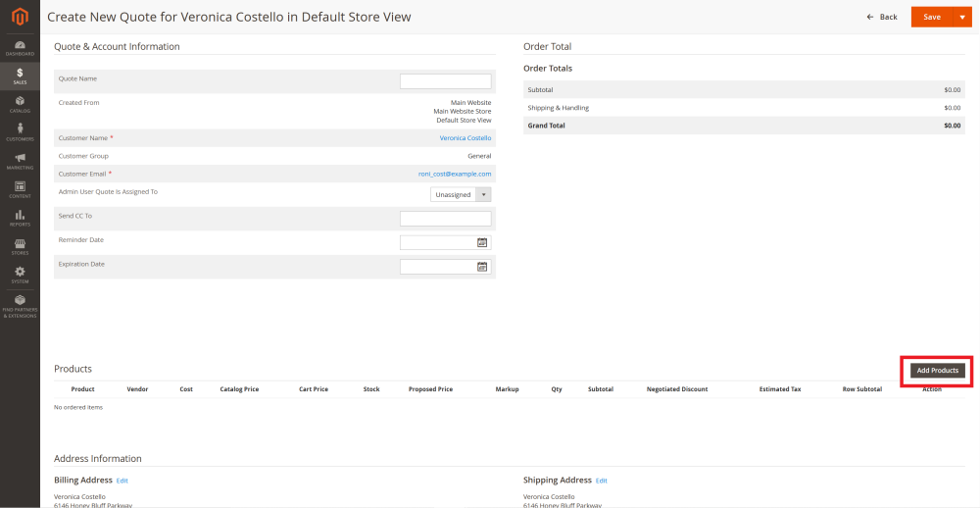Click into the Quote Name field
980x508 pixels.
coord(446,81)
